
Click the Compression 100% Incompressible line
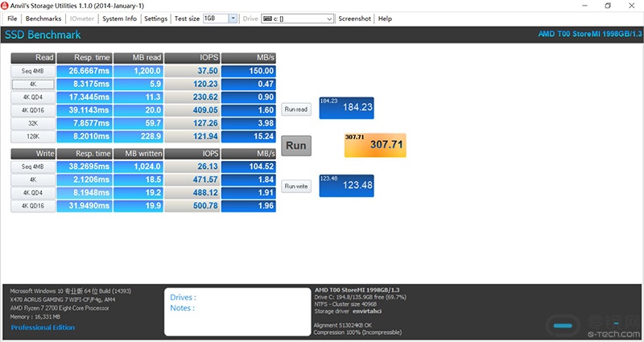click(357, 332)
